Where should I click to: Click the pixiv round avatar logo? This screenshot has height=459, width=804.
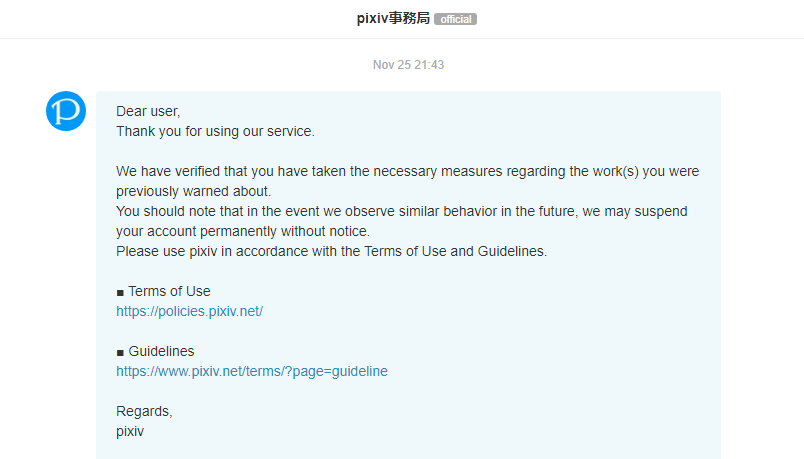(66, 111)
